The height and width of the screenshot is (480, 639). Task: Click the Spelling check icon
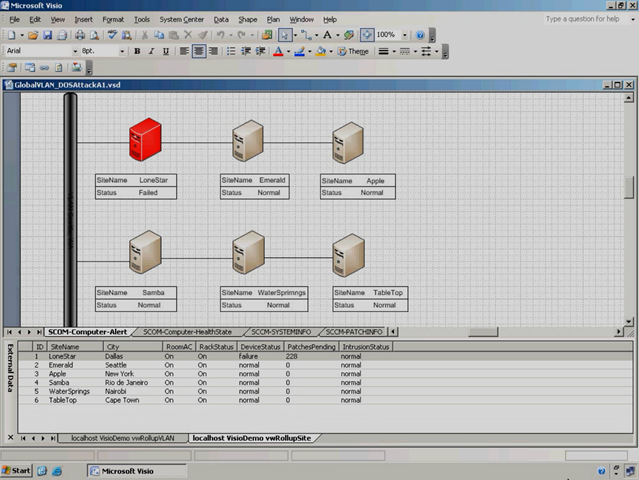click(112, 35)
